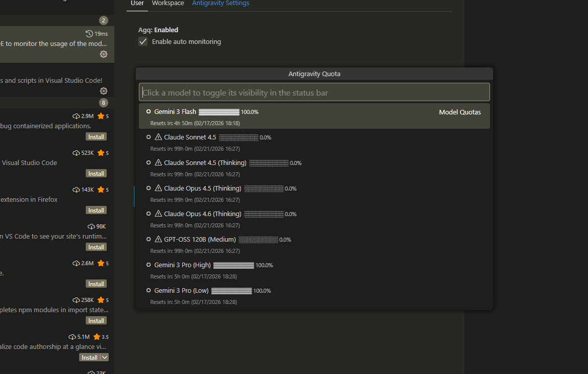
Task: Install the extension with 2.9M downloads
Action: (96, 137)
